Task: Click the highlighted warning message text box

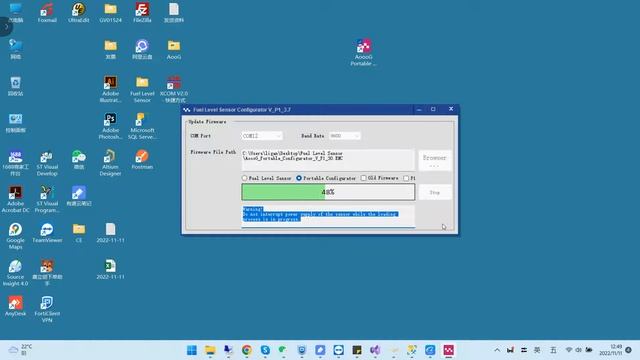Action: point(328,216)
